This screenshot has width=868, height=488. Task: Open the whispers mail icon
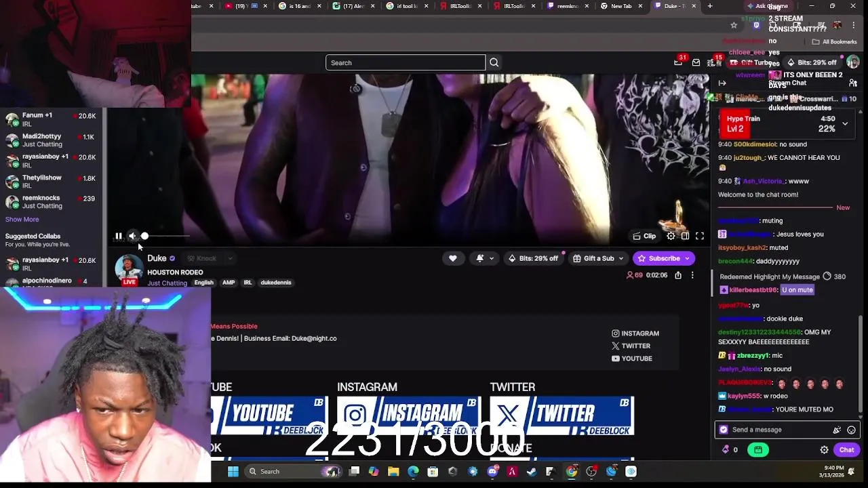(x=696, y=62)
